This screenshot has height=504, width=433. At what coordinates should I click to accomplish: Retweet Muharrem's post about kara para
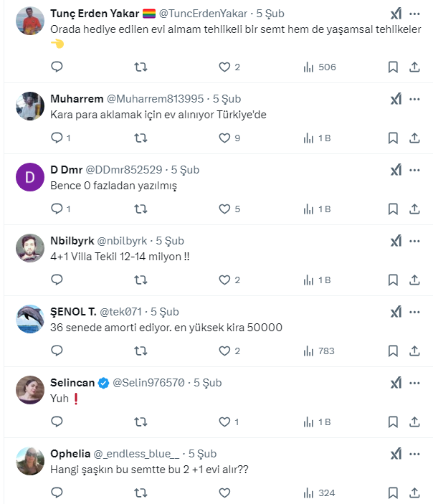(141, 138)
